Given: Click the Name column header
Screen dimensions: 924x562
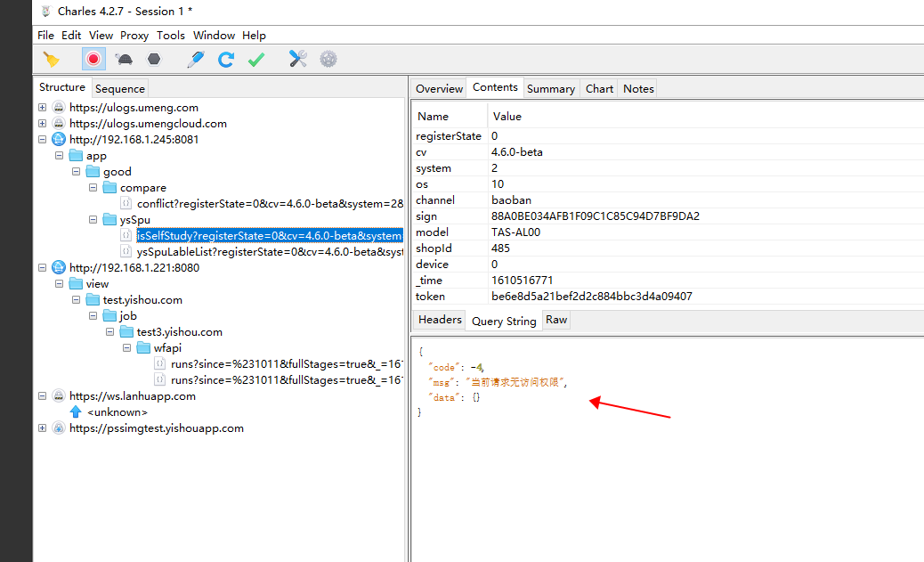Looking at the screenshot, I should point(434,116).
